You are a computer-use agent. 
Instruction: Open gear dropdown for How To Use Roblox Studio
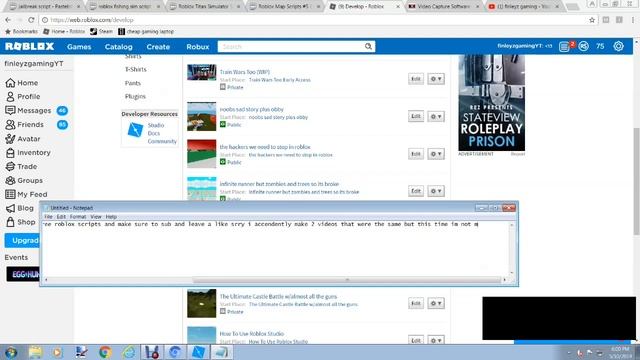coord(436,340)
